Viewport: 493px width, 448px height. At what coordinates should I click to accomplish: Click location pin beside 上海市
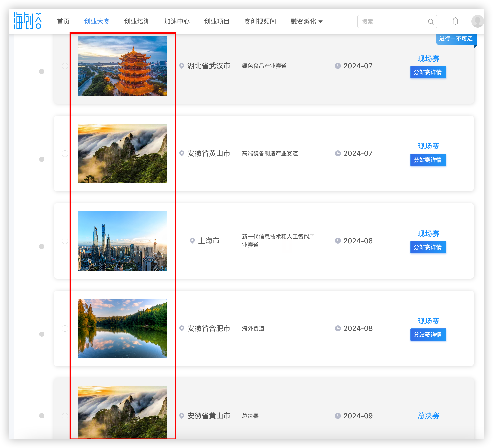(x=192, y=241)
